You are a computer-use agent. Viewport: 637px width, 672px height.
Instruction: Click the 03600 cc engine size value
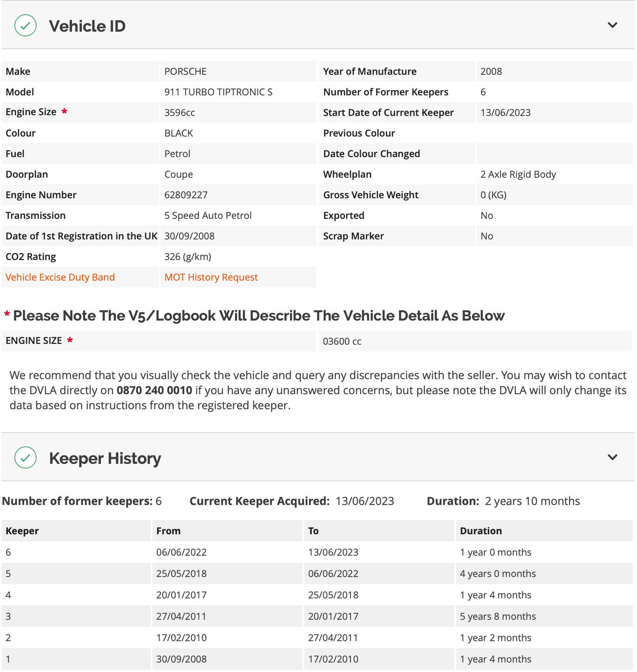(342, 342)
